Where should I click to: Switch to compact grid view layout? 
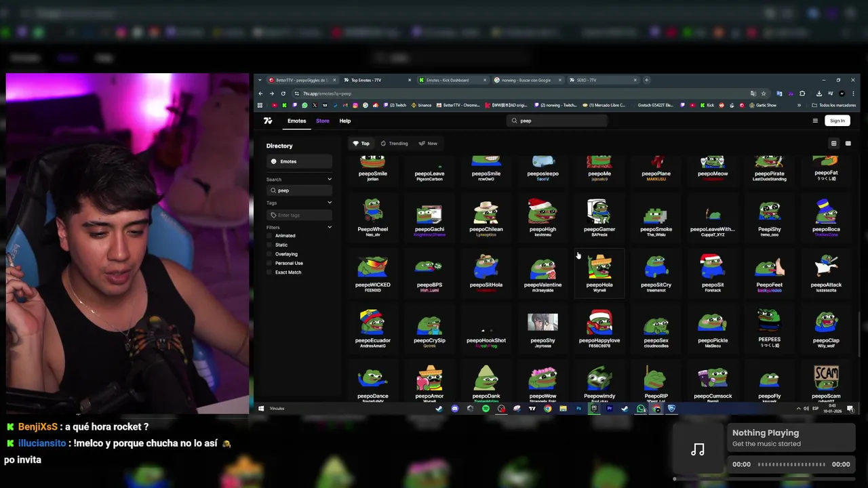[848, 143]
